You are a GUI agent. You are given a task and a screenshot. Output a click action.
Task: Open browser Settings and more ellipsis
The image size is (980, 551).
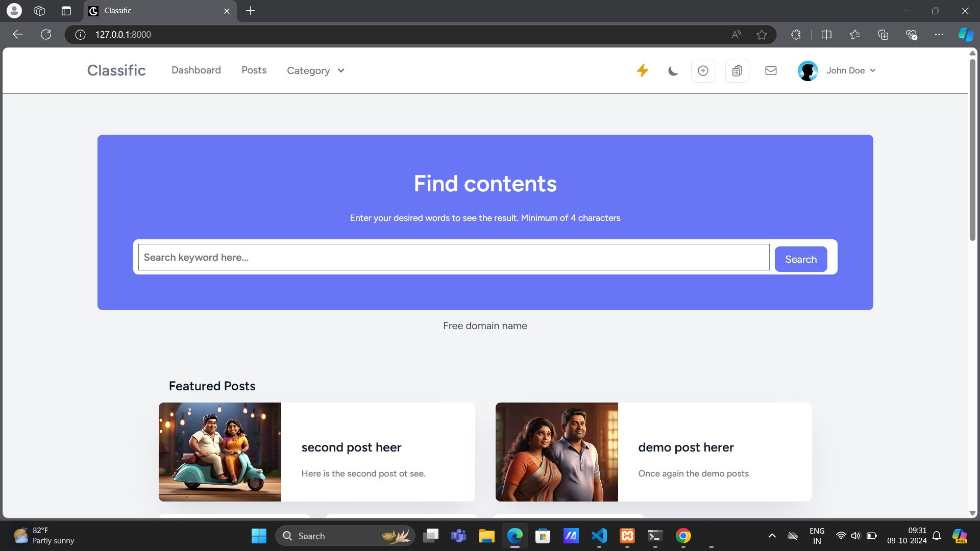[939, 35]
